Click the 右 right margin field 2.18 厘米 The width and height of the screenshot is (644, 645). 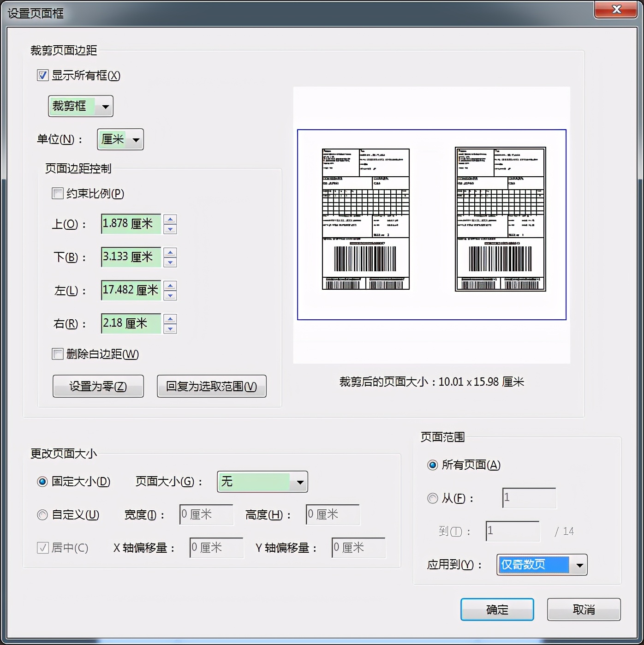tap(131, 323)
